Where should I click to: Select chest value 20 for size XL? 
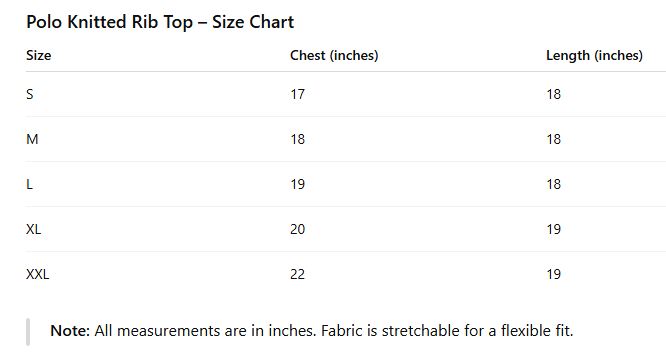(x=297, y=229)
